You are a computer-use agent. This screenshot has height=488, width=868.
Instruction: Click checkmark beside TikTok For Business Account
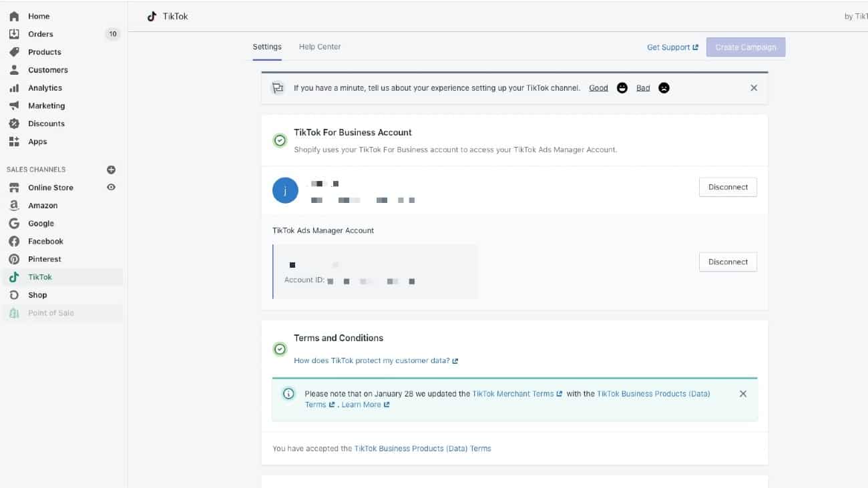click(280, 141)
